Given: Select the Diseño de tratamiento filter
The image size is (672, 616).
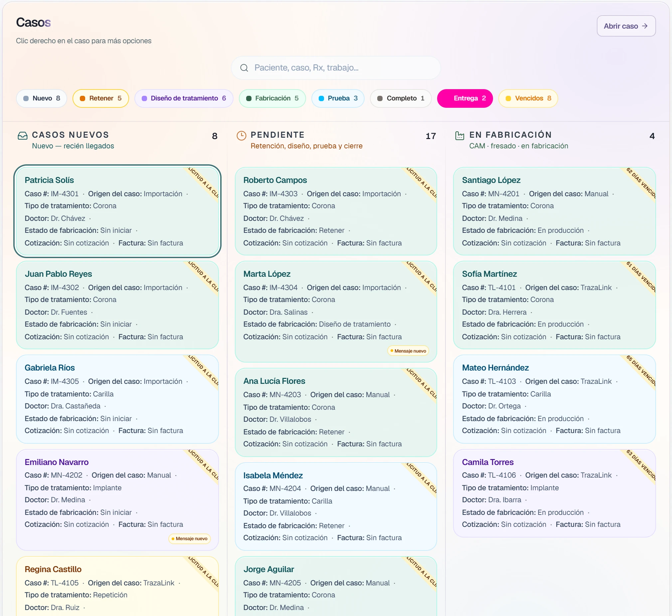Looking at the screenshot, I should coord(184,98).
